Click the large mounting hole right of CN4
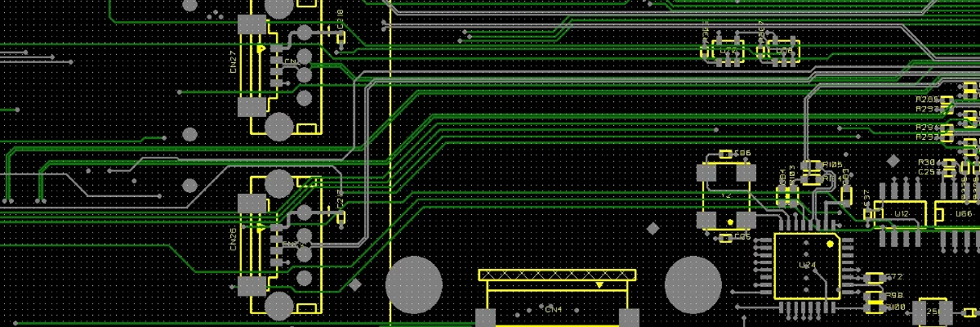Screen dimensions: 980x327 click(x=693, y=285)
